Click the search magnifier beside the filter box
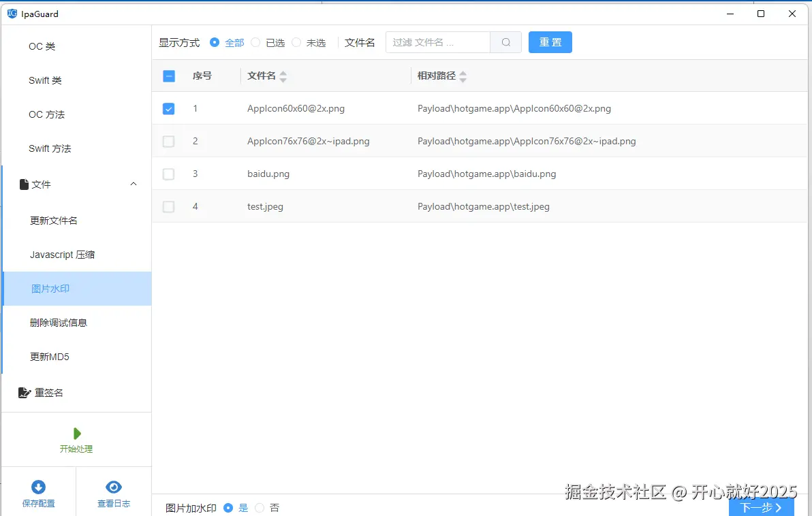The height and width of the screenshot is (516, 812). click(x=505, y=42)
